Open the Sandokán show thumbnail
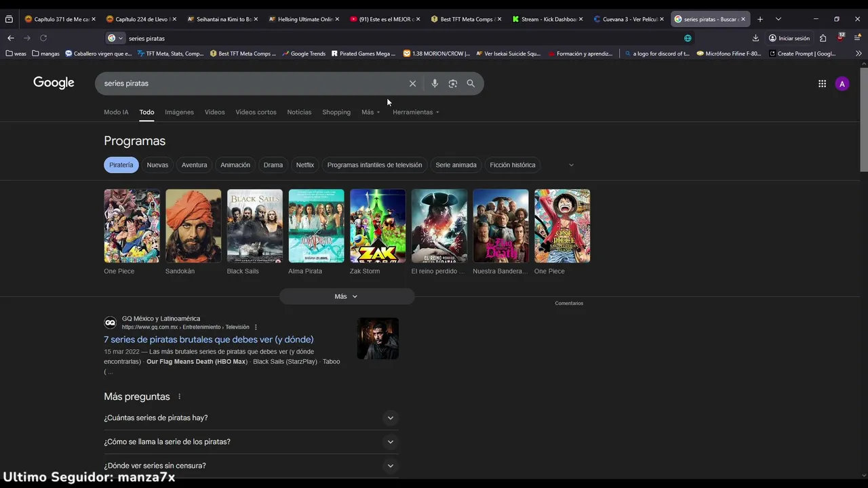 [x=193, y=226]
